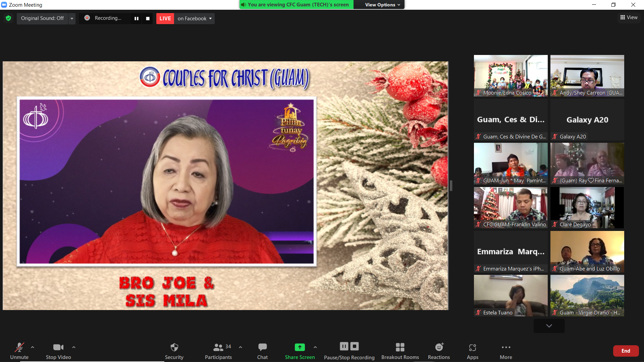Expand the Participants options arrow
The image size is (644, 362).
tap(240, 347)
